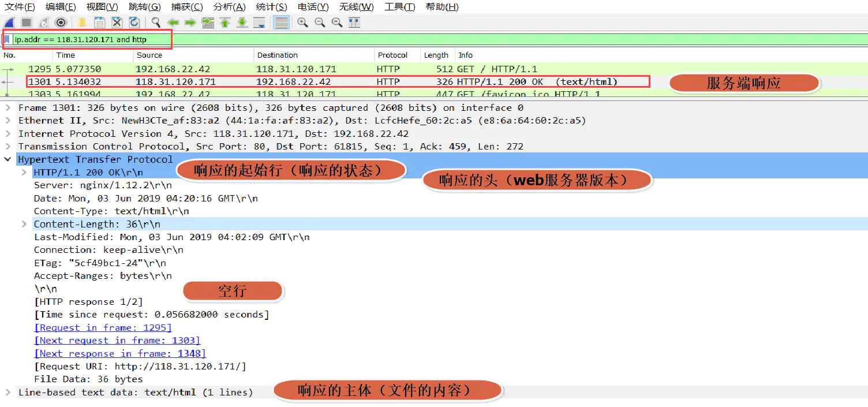Viewport: 868px width, 407px height.
Task: Sort packets by the Info column header
Action: click(x=661, y=55)
